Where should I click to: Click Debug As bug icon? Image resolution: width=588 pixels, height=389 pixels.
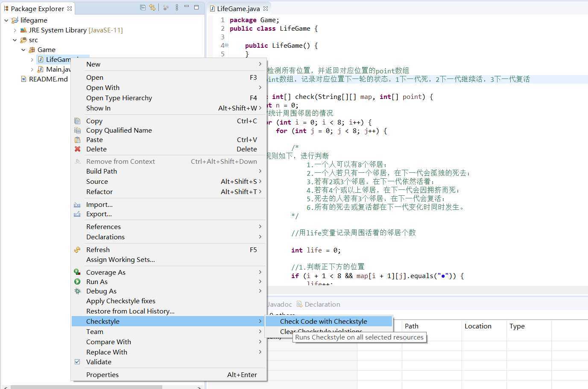[x=77, y=291]
